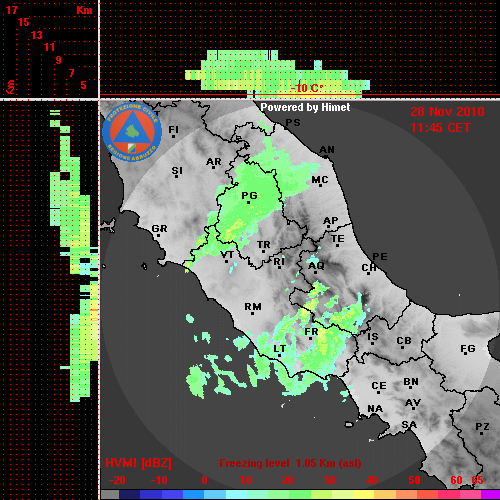Click the AR city label
The image size is (500, 500).
pyautogui.click(x=214, y=162)
